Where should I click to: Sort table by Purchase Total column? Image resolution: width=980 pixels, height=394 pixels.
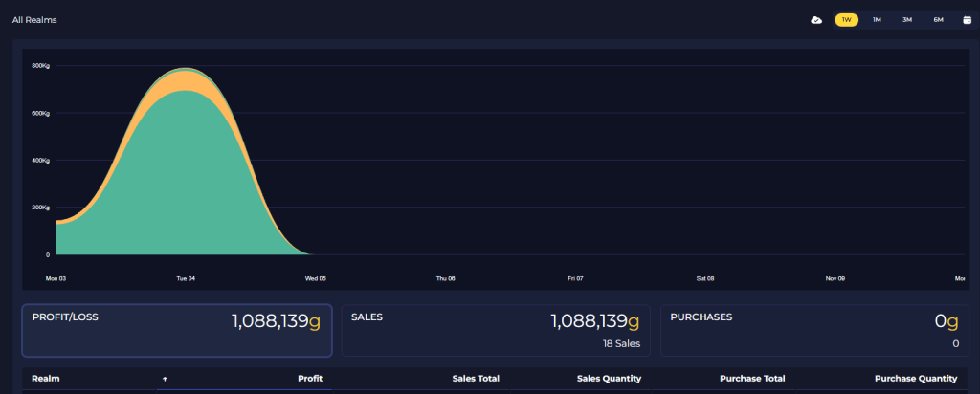click(754, 379)
